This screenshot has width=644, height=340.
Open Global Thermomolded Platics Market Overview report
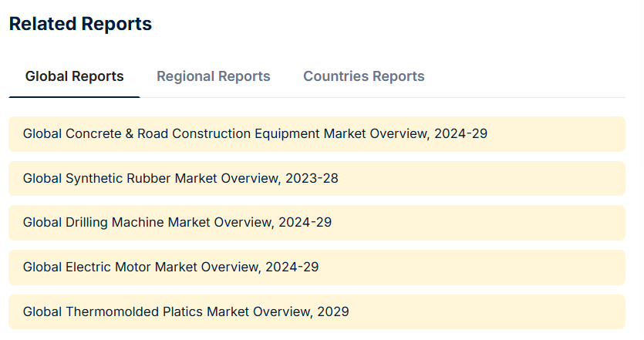tap(185, 311)
